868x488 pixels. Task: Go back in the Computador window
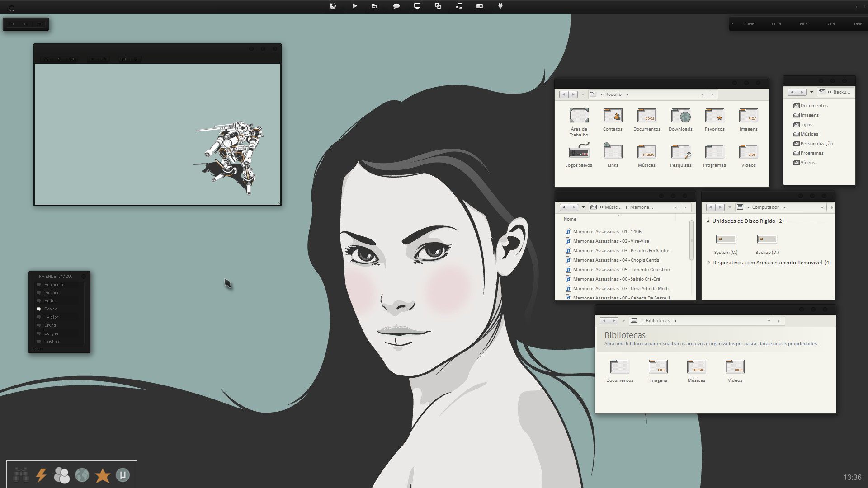tap(711, 207)
